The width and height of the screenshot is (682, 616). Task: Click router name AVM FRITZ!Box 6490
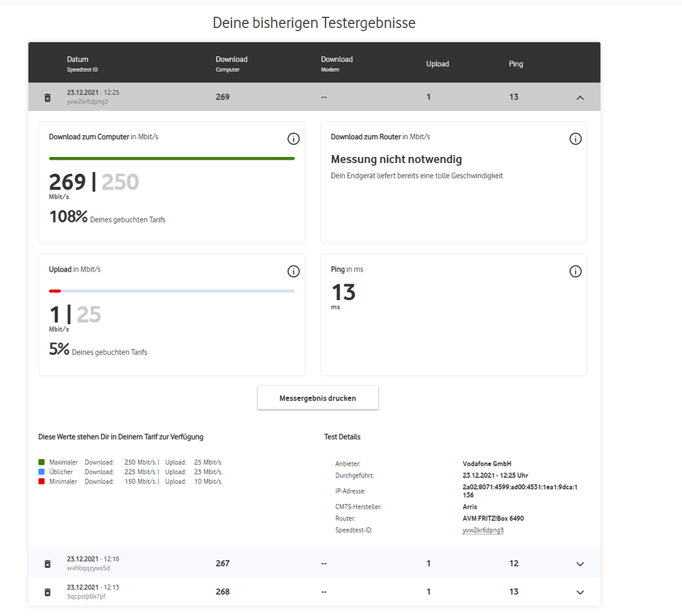tap(493, 518)
